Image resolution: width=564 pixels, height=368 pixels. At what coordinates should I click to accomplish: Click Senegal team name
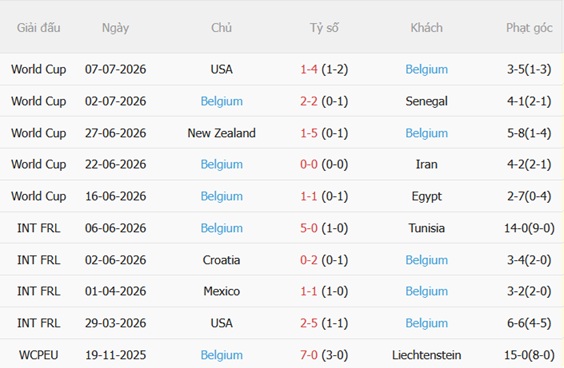(426, 101)
